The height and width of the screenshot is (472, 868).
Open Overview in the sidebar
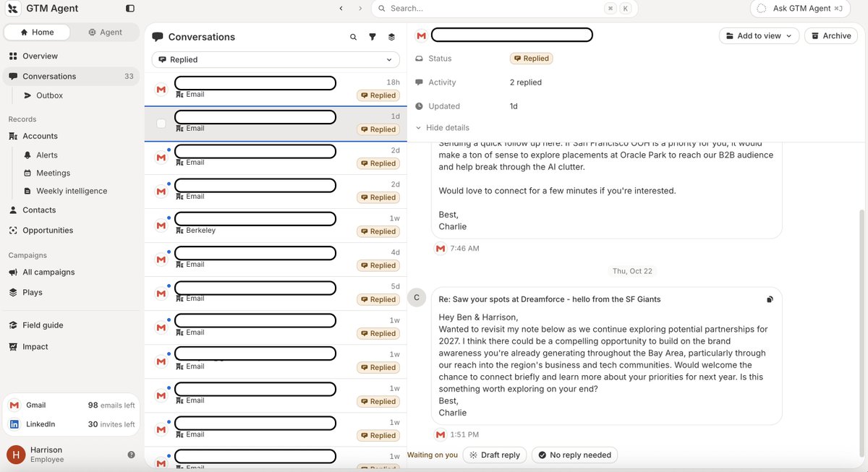coord(72,56)
